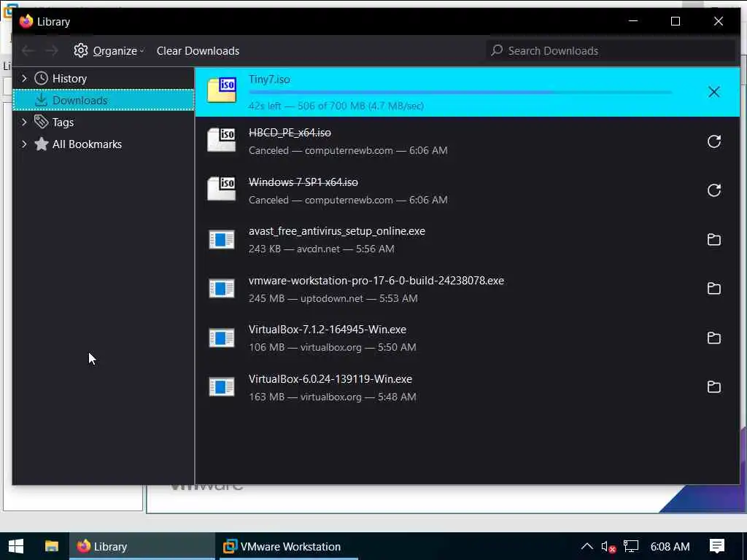This screenshot has width=747, height=560.
Task: Switch to Library taskbar button
Action: tap(142, 546)
